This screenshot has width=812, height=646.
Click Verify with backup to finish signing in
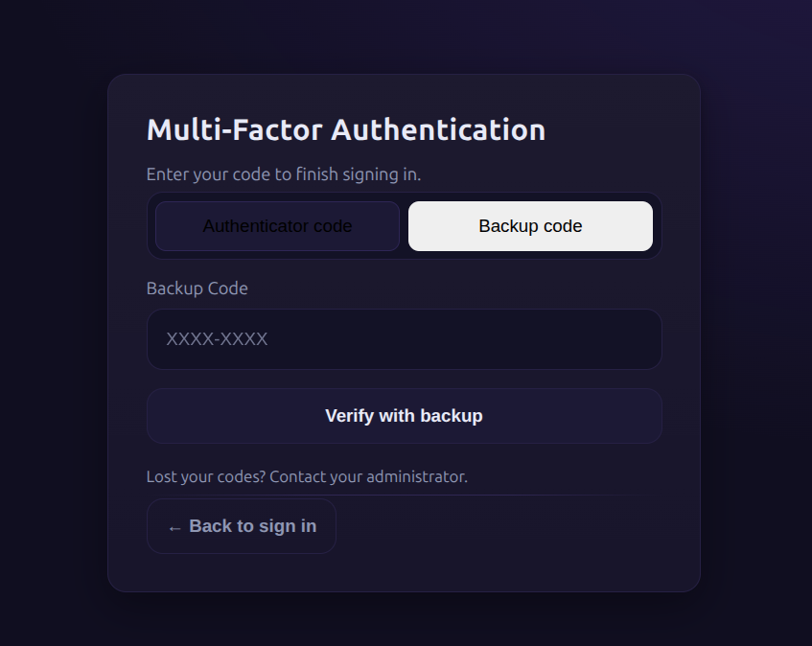tap(404, 416)
